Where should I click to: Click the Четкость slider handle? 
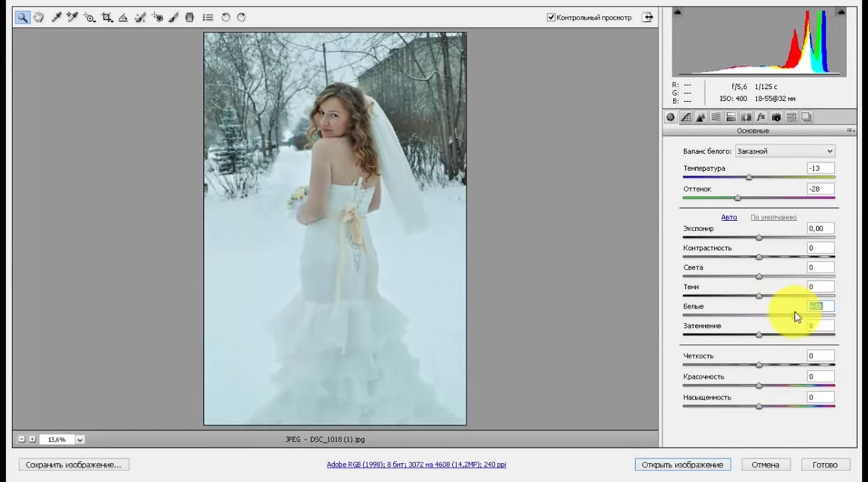[759, 365]
